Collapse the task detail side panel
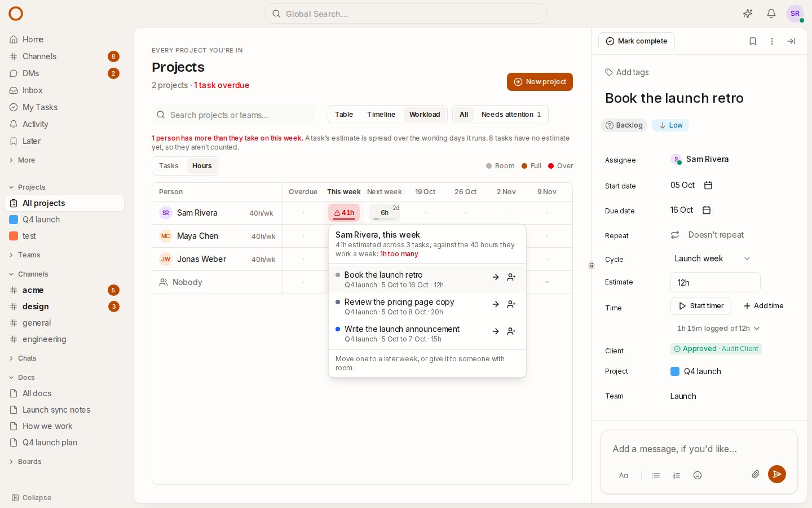This screenshot has height=508, width=812. [x=791, y=41]
